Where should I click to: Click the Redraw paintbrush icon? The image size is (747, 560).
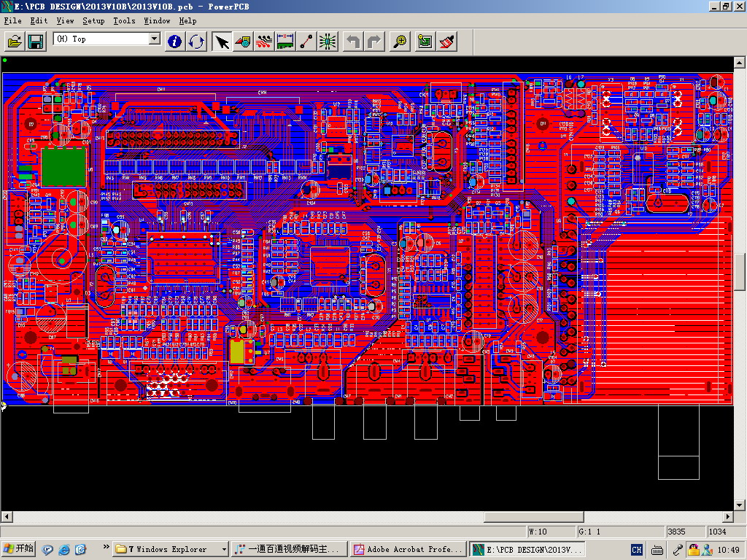point(446,42)
